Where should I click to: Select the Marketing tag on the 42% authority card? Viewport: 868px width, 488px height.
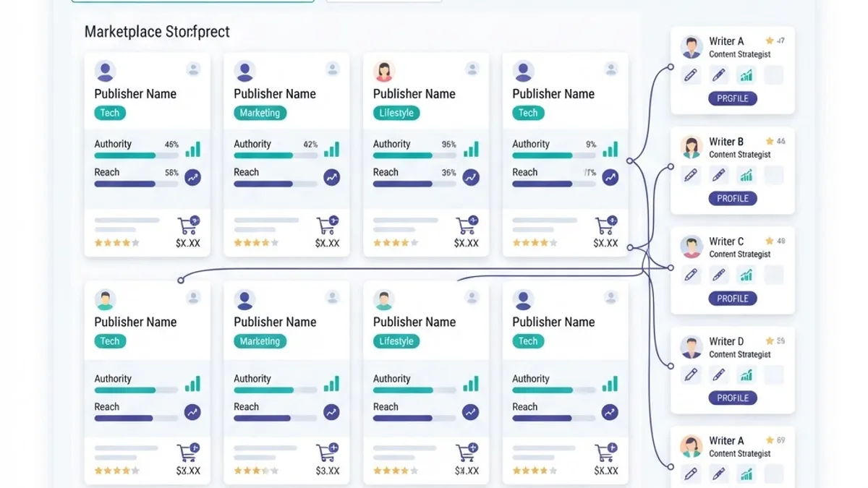pyautogui.click(x=260, y=113)
